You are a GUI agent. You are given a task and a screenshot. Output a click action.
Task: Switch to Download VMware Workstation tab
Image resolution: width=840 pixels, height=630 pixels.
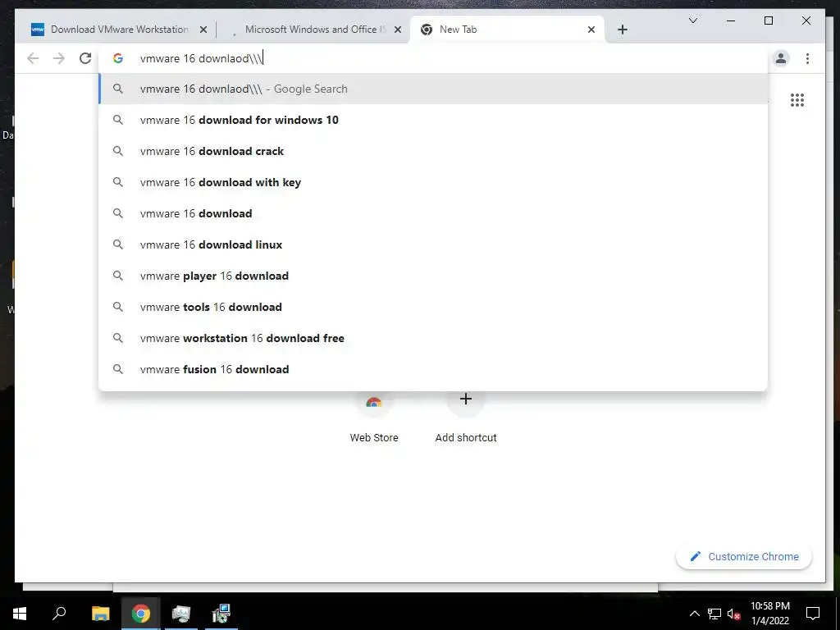coord(120,30)
